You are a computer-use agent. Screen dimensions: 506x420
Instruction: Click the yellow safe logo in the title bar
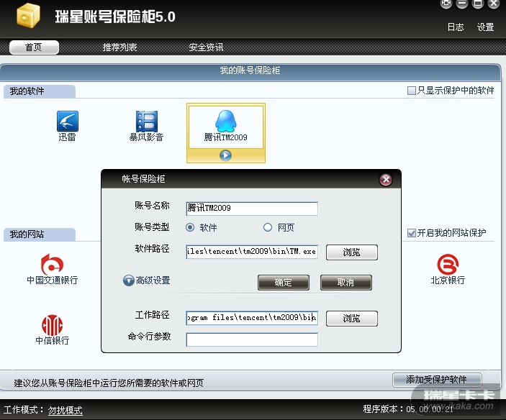point(28,16)
